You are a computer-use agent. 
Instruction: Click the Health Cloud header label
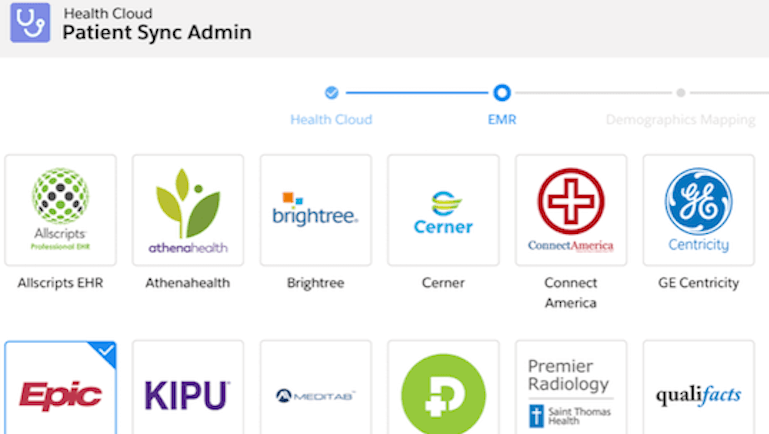coord(108,13)
